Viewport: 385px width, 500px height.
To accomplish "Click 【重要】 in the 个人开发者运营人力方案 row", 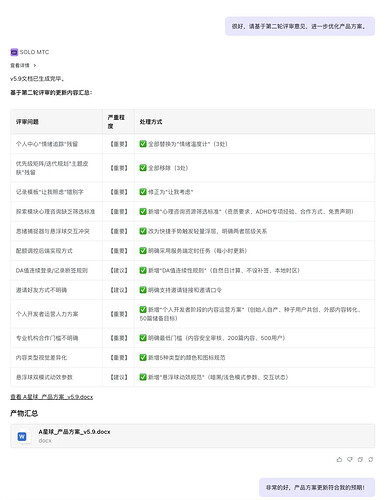I will 119,314.
